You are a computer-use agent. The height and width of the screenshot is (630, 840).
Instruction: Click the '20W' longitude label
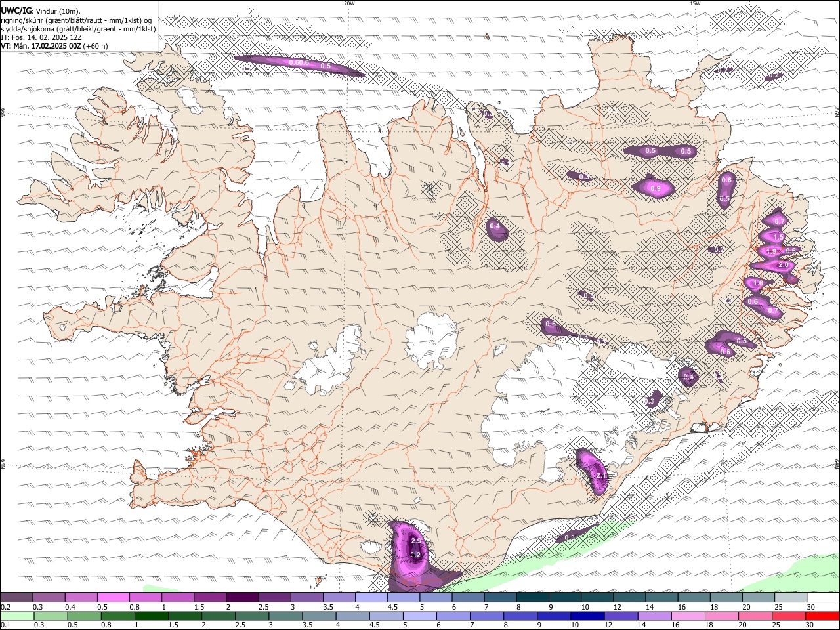[349, 3]
